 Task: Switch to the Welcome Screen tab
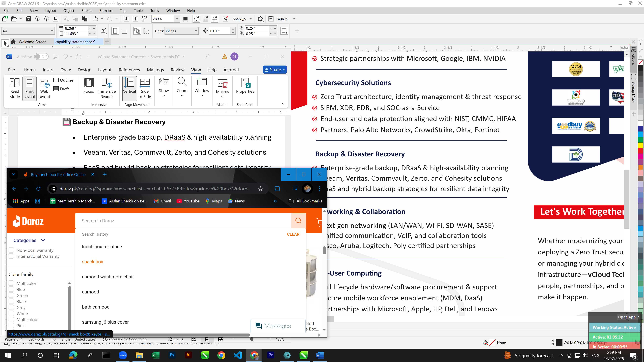tap(33, 42)
